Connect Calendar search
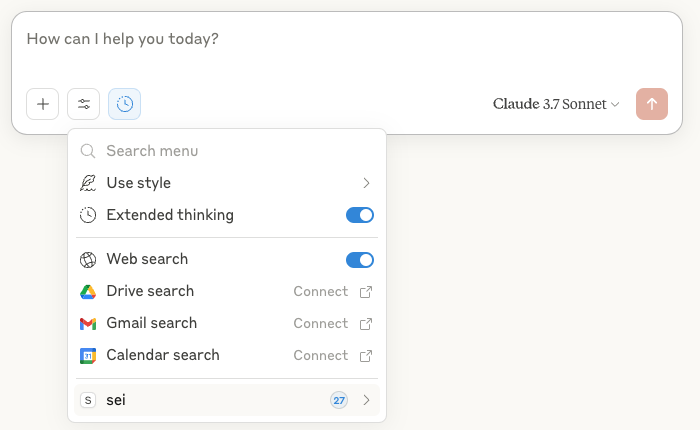The width and height of the screenshot is (700, 430). point(332,356)
